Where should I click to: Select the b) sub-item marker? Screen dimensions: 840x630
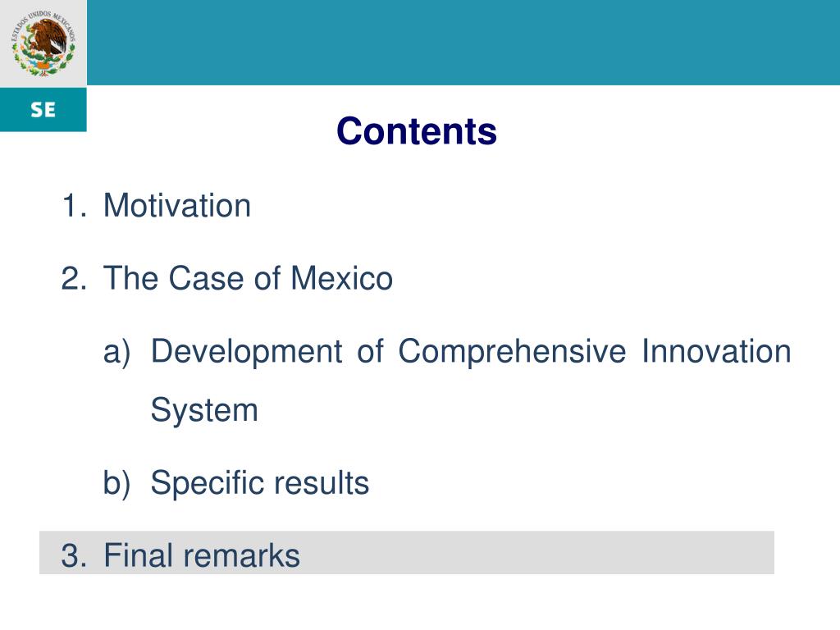pos(116,483)
